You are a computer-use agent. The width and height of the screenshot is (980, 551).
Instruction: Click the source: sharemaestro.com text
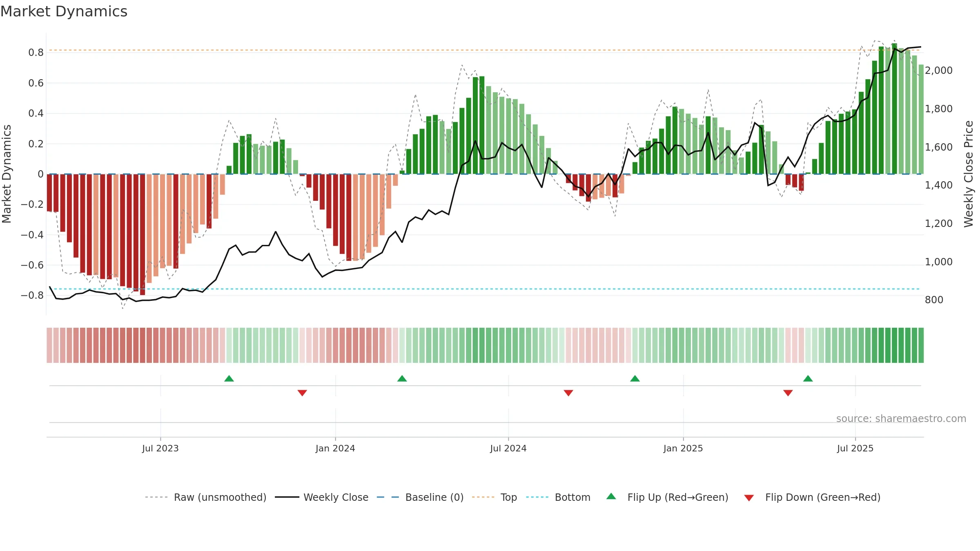pos(901,418)
